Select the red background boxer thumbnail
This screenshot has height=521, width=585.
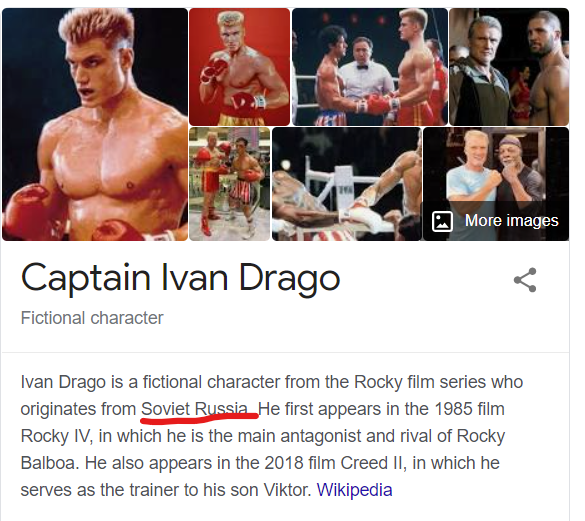click(240, 67)
